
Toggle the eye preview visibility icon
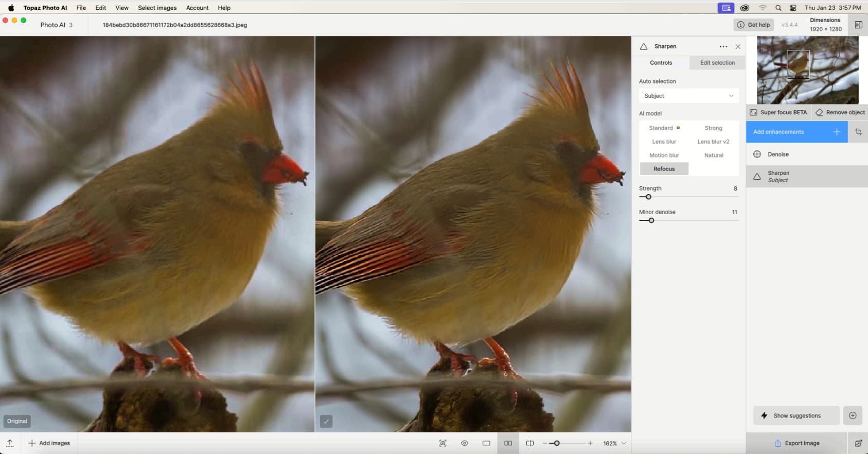(x=465, y=443)
